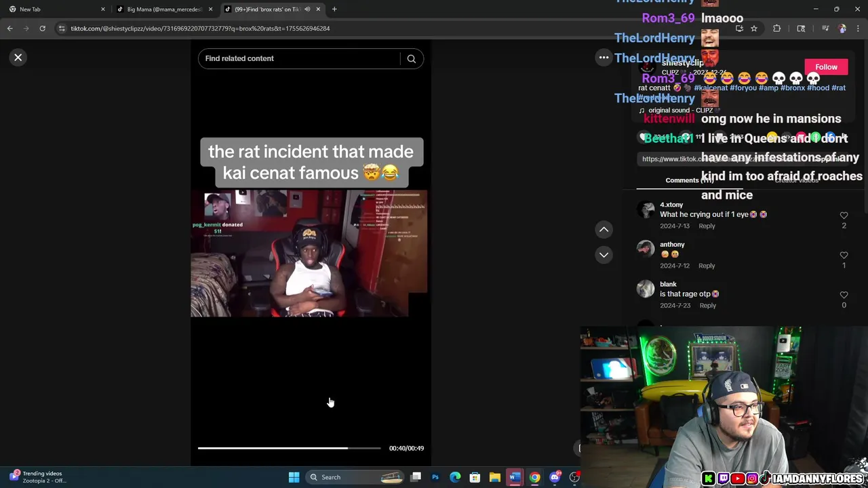Open anthony's profile avatar
Viewport: 868px width, 488px height.
pos(646,250)
